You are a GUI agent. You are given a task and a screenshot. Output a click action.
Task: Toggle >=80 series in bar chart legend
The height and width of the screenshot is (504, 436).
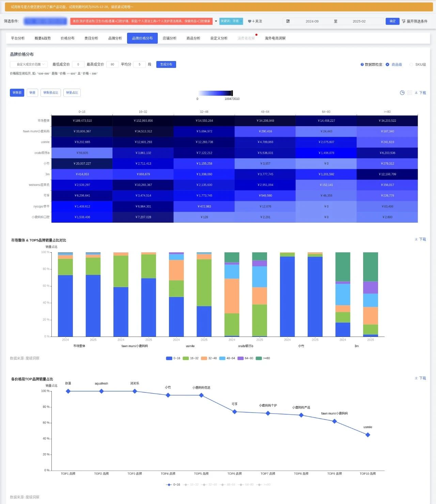263,358
